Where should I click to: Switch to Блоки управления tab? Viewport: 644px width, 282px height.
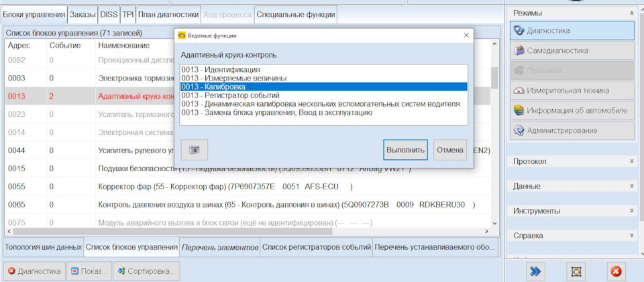point(34,15)
